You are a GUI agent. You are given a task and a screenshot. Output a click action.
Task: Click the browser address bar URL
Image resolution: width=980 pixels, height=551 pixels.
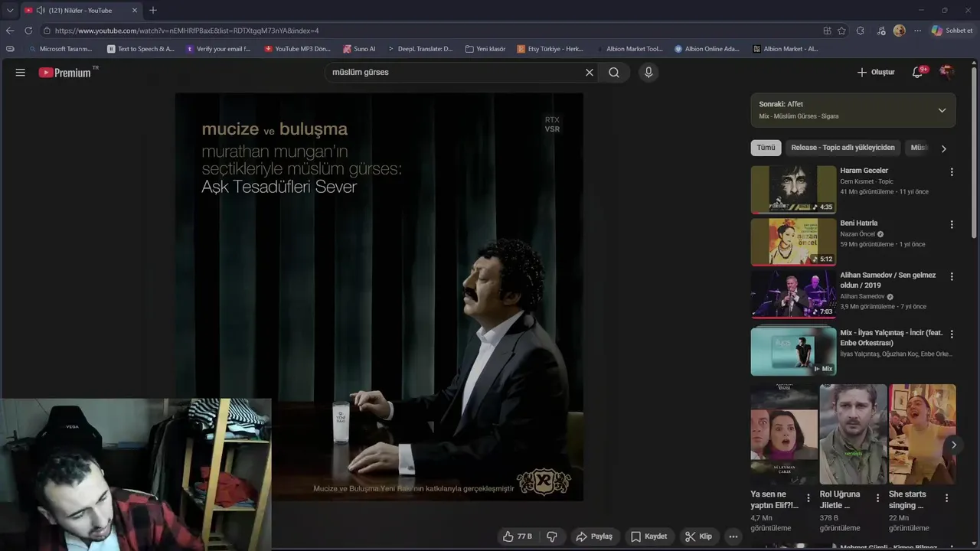point(186,31)
